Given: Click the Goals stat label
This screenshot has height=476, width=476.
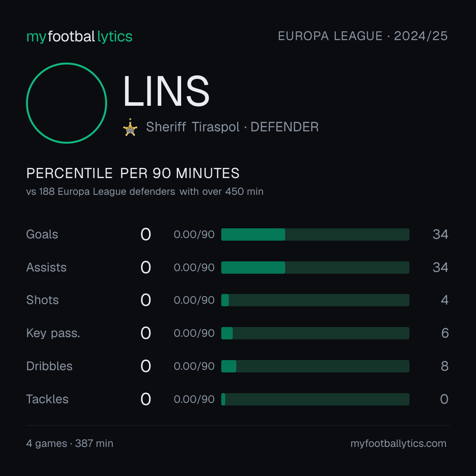Looking at the screenshot, I should click(42, 234).
